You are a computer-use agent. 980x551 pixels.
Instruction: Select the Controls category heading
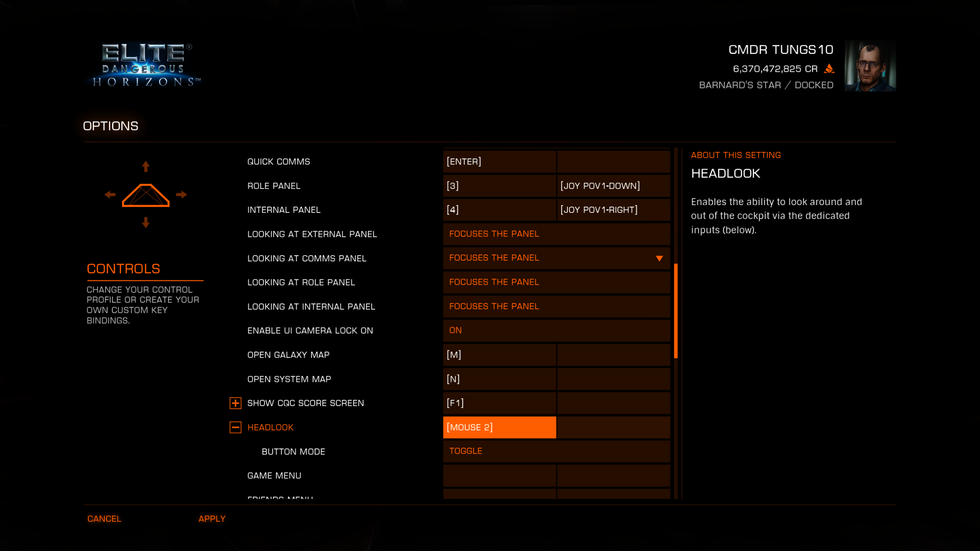coord(123,269)
